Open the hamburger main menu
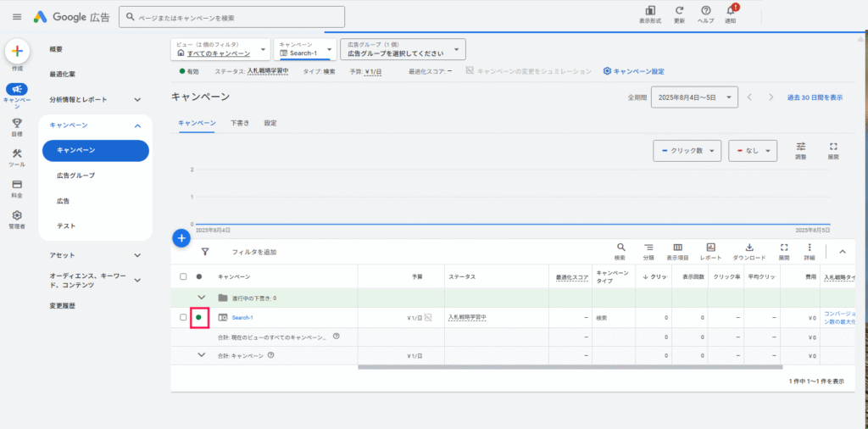The image size is (868, 429). 17,17
